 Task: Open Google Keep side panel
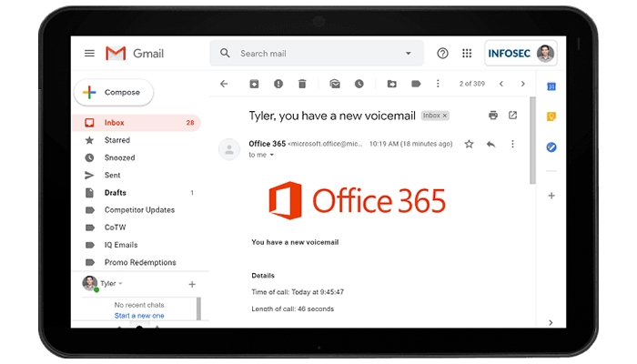(x=551, y=116)
